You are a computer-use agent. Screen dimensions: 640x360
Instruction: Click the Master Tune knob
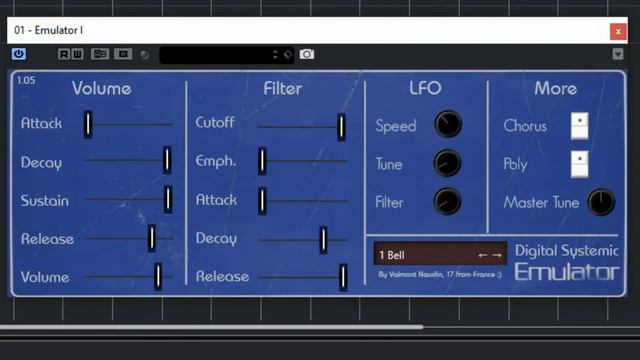tap(601, 202)
